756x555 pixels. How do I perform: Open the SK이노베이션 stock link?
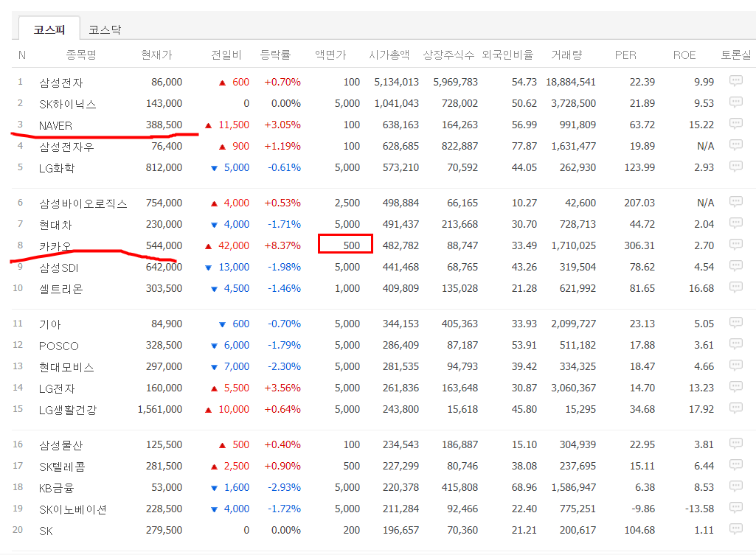(x=73, y=510)
